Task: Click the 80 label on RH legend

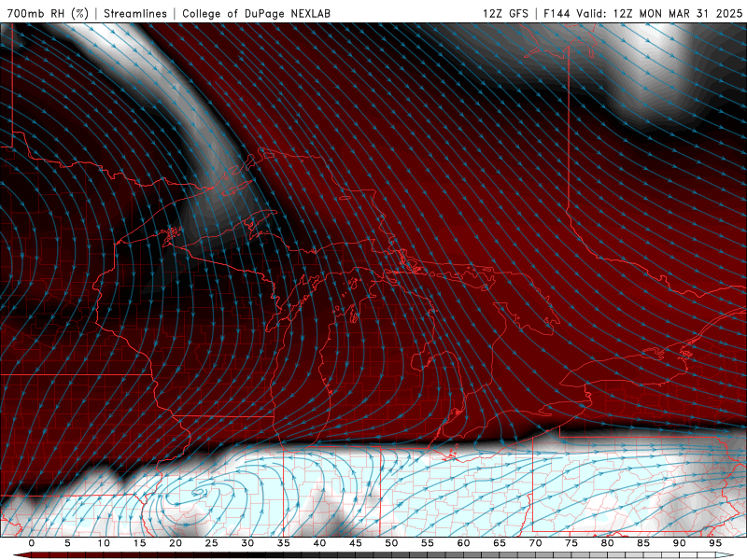Action: (607, 543)
